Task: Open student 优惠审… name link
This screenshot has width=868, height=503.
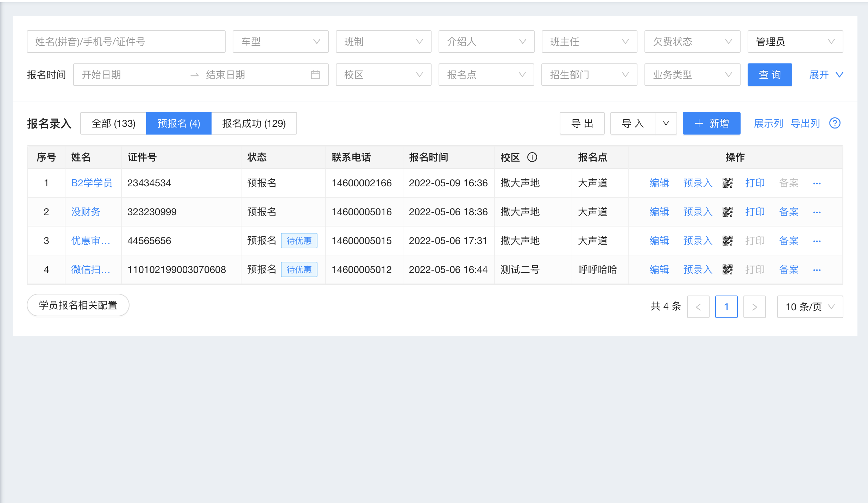Action: pyautogui.click(x=91, y=241)
